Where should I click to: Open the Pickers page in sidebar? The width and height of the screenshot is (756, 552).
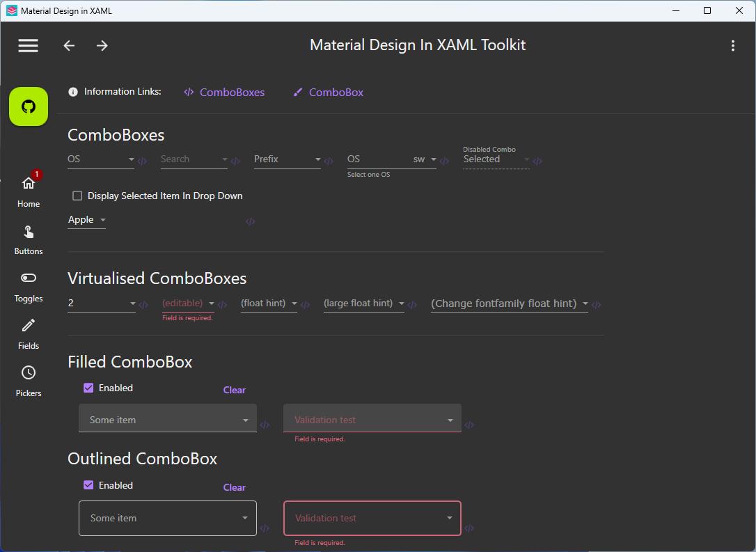tap(29, 381)
